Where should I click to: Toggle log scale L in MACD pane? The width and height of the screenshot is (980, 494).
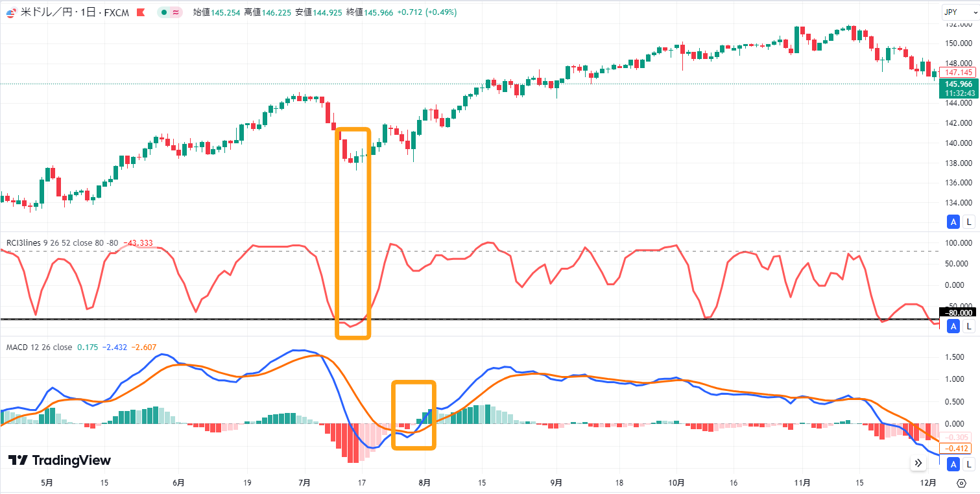[969, 464]
